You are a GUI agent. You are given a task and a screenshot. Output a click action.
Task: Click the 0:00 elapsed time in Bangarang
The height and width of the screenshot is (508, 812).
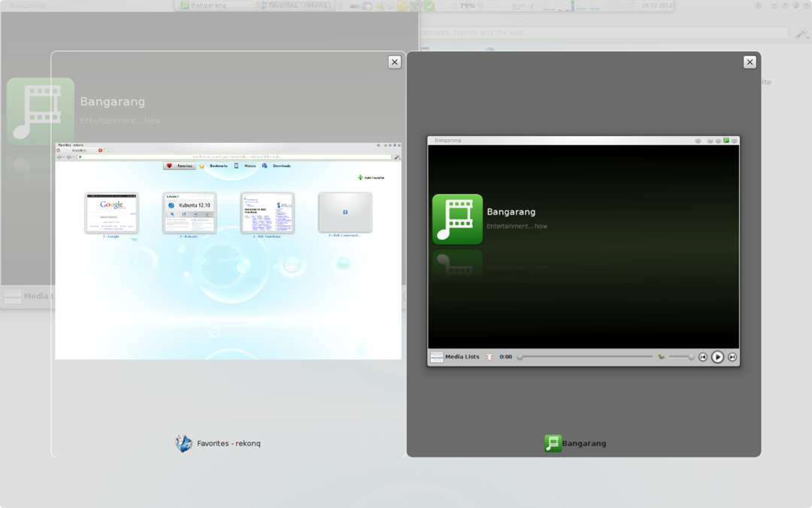tap(505, 357)
